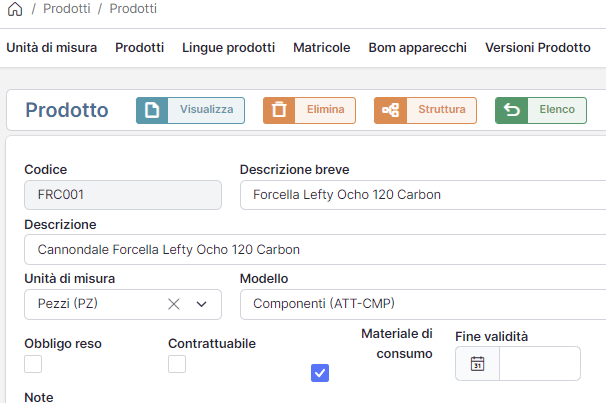Toggle the Contrattuabile checkbox

pos(177,364)
